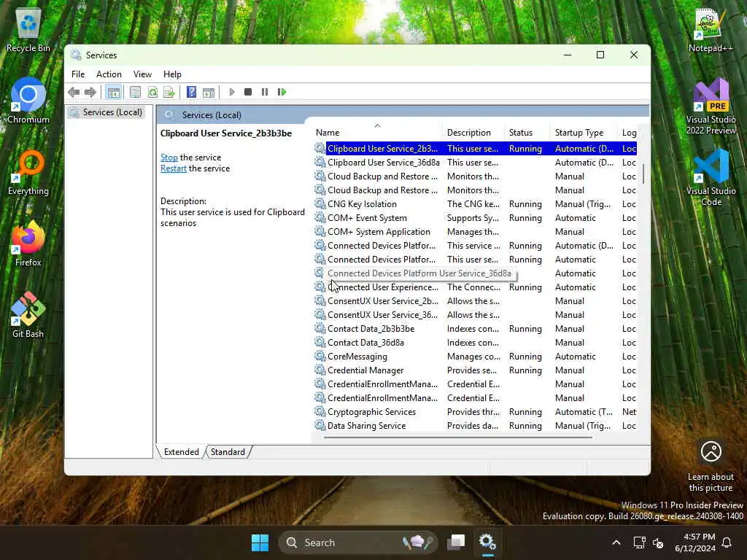Select ConsentUX User Service_36 row
Screen dimensions: 747x560
476,315
